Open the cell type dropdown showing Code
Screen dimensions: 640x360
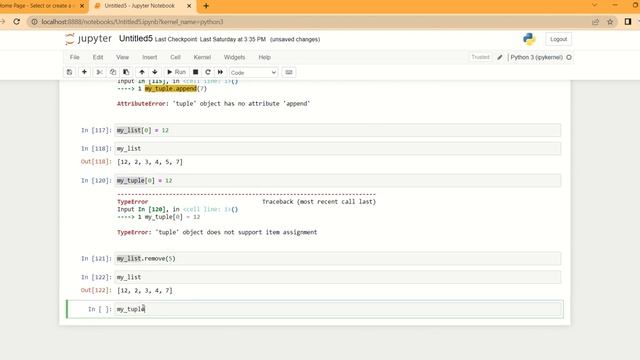[x=253, y=73]
